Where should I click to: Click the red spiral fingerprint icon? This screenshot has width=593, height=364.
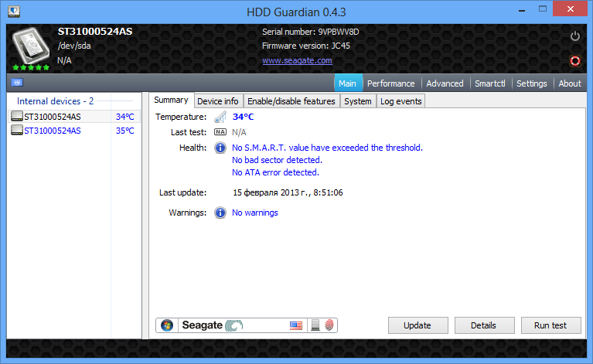click(329, 325)
